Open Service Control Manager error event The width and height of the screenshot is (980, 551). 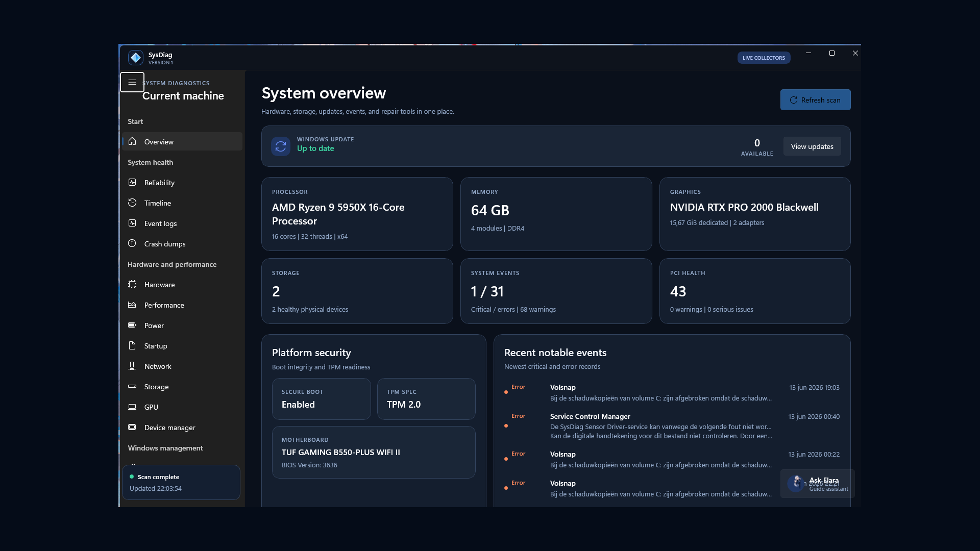click(672, 426)
